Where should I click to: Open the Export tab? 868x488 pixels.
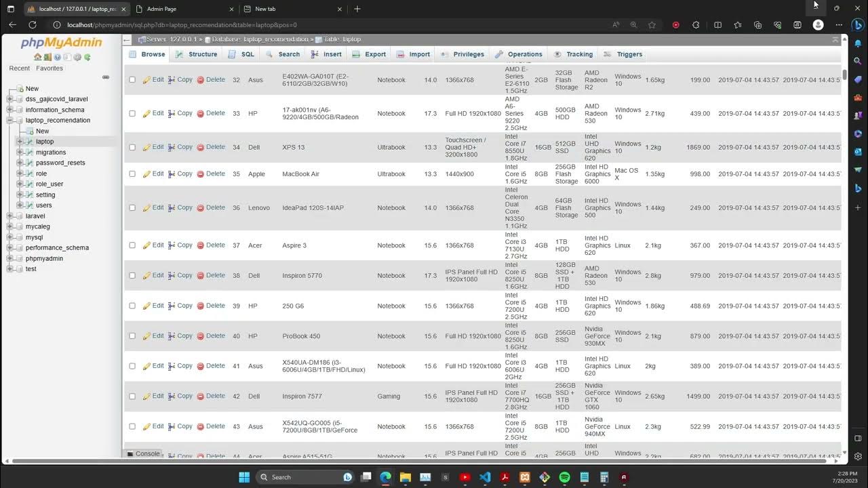(x=369, y=54)
